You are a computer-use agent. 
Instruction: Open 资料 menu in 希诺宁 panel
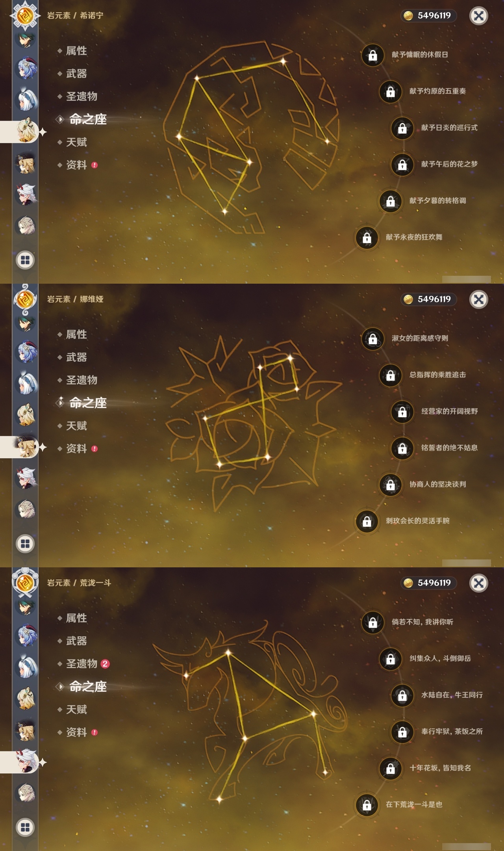[77, 165]
